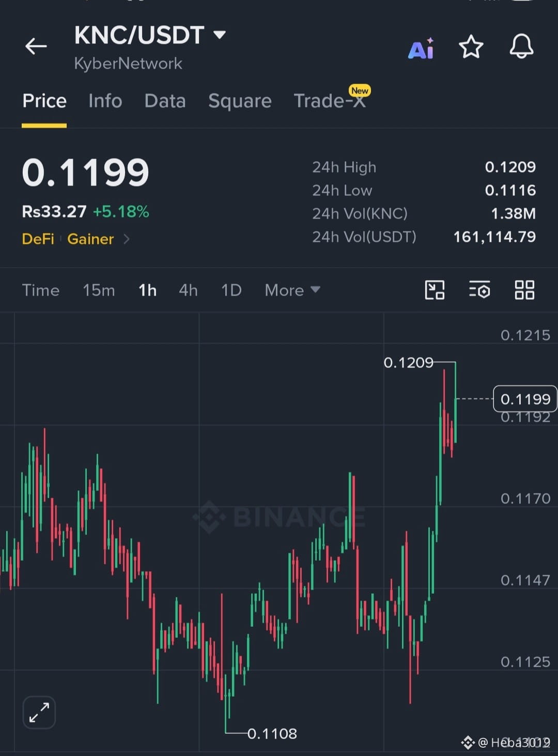Open the chart drawing tools icon

(435, 290)
